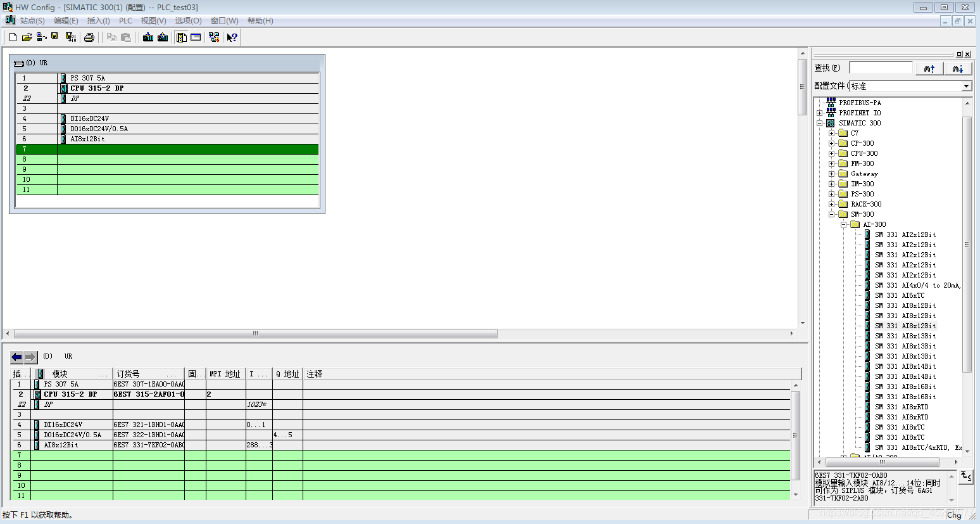The height and width of the screenshot is (524, 980).
Task: Open the 帮助(H) menu
Action: pyautogui.click(x=260, y=21)
